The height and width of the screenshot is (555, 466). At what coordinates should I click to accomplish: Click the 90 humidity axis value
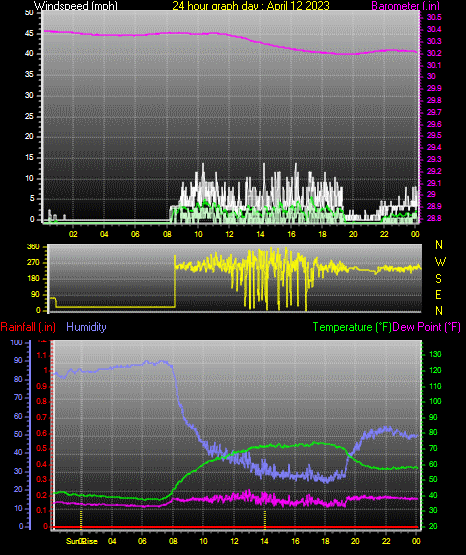[x=18, y=360]
